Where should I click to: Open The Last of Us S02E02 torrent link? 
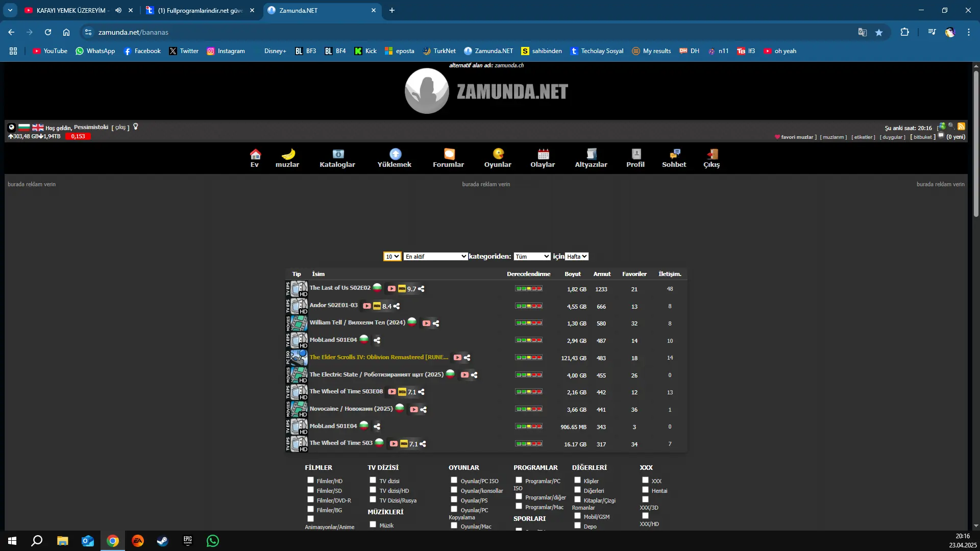[x=340, y=288]
